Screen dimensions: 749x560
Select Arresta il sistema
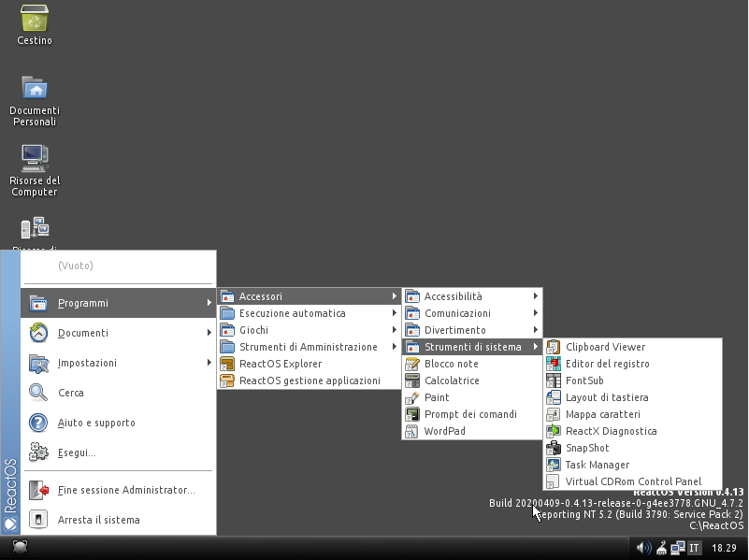[x=98, y=520]
